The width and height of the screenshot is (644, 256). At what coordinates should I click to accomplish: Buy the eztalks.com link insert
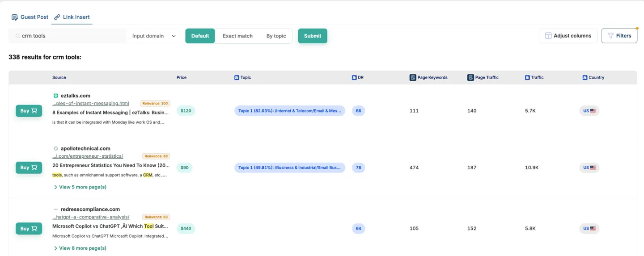click(x=29, y=111)
